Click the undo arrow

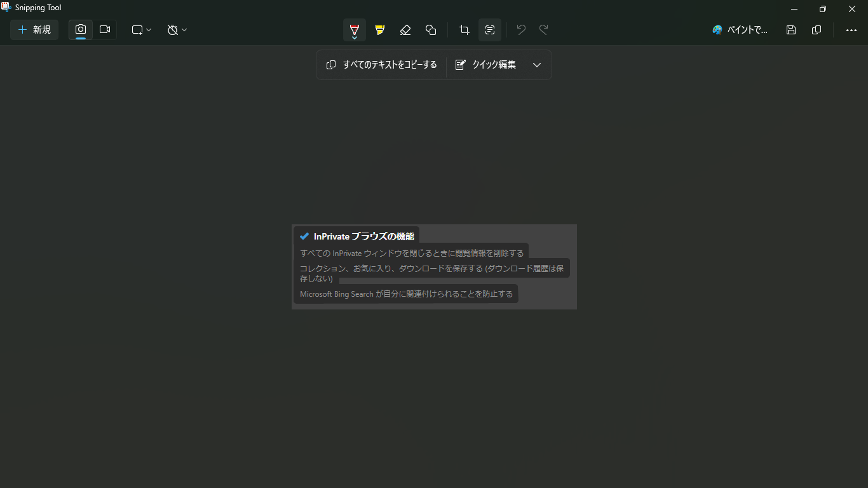521,30
